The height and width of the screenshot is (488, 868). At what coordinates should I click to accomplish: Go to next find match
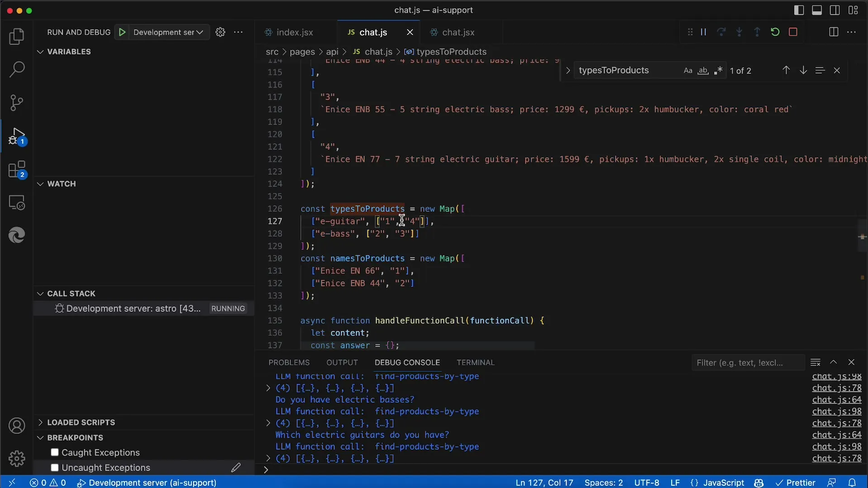(803, 70)
